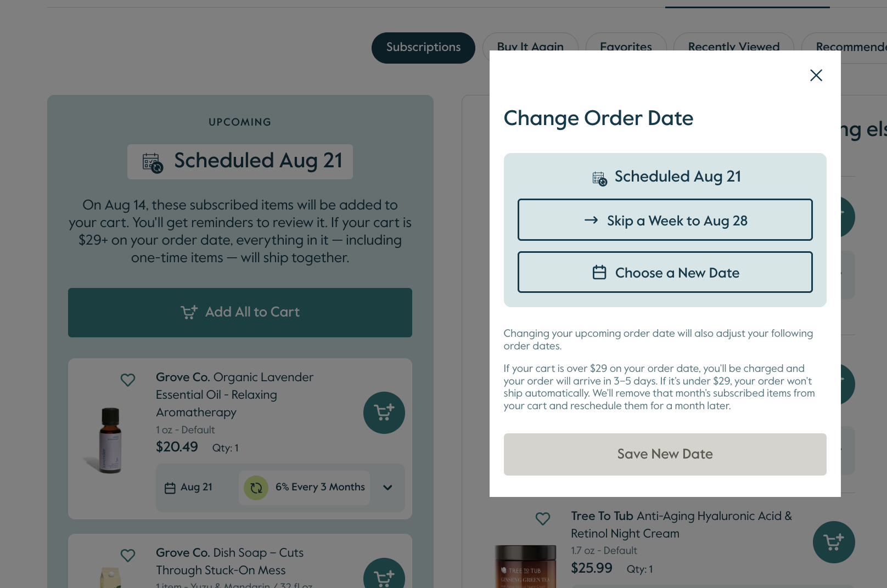Close the Change Order Date dialog
The width and height of the screenshot is (887, 588).
(x=816, y=75)
